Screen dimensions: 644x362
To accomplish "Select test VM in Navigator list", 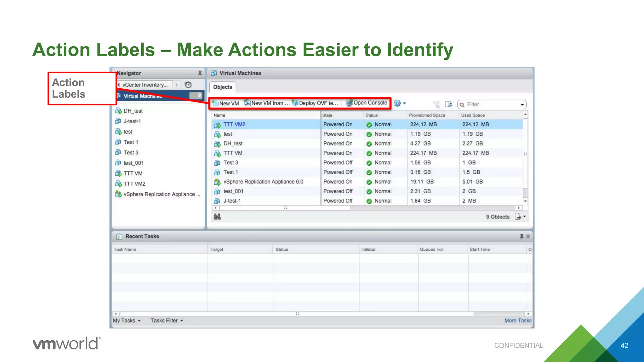I will [128, 132].
